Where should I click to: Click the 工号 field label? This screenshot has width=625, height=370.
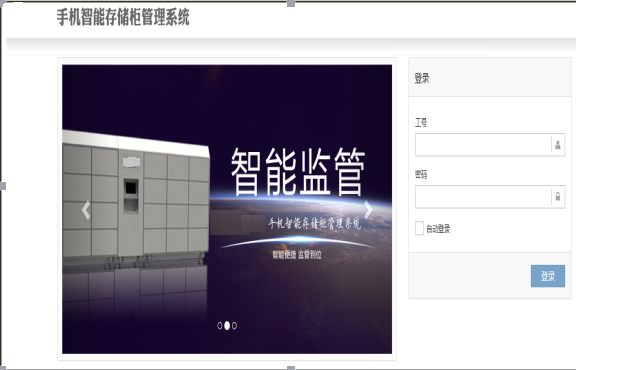pyautogui.click(x=421, y=123)
